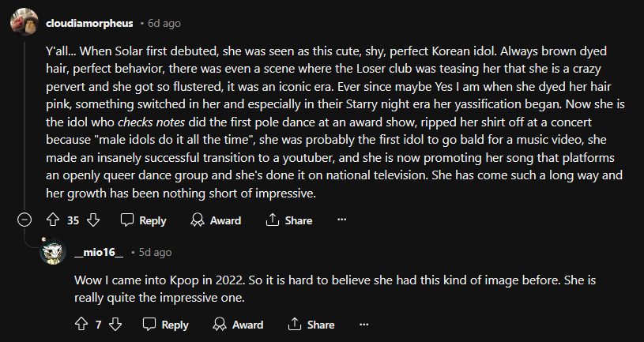Share cloudiamorpheus's comment
The image size is (644, 342).
tap(289, 220)
